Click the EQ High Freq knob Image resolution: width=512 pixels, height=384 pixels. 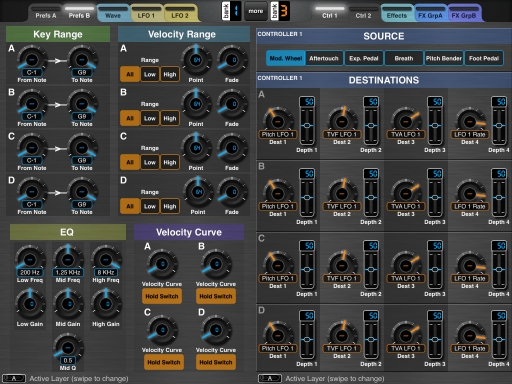(106, 260)
